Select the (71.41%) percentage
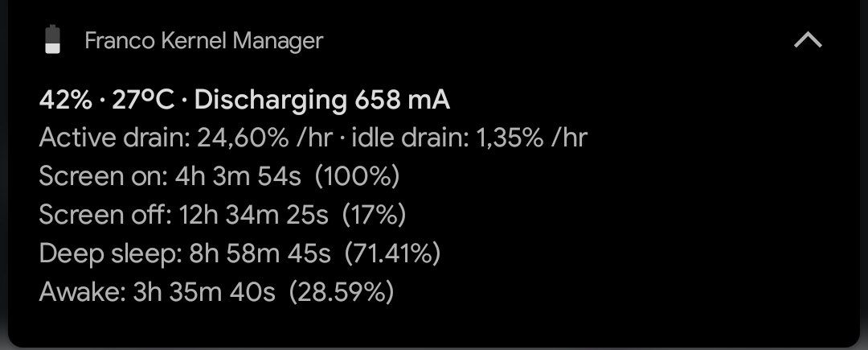 (x=392, y=253)
